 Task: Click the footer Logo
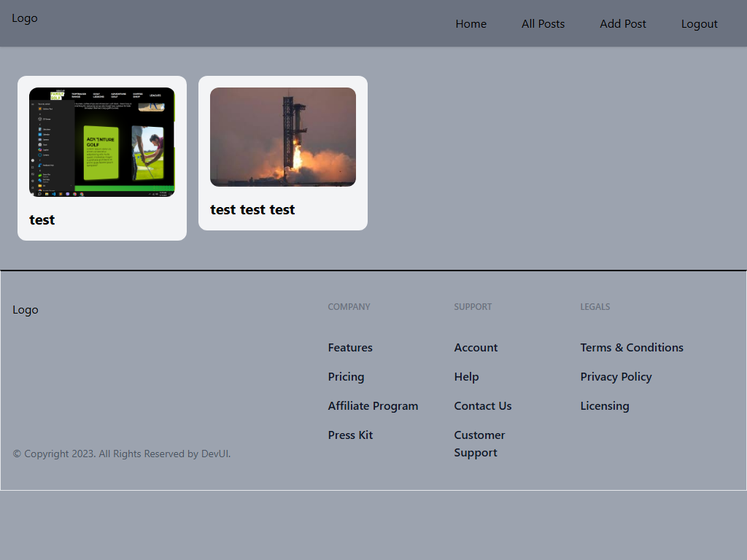26,310
